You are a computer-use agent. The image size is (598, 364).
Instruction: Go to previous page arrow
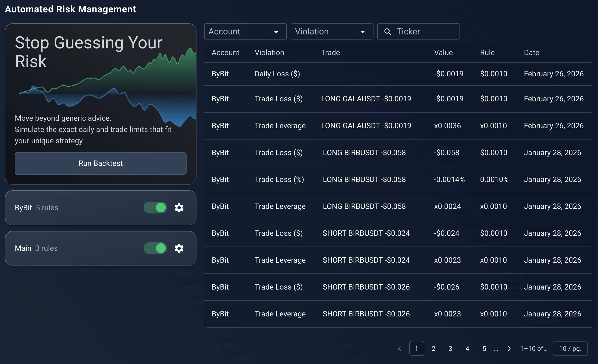(400, 348)
